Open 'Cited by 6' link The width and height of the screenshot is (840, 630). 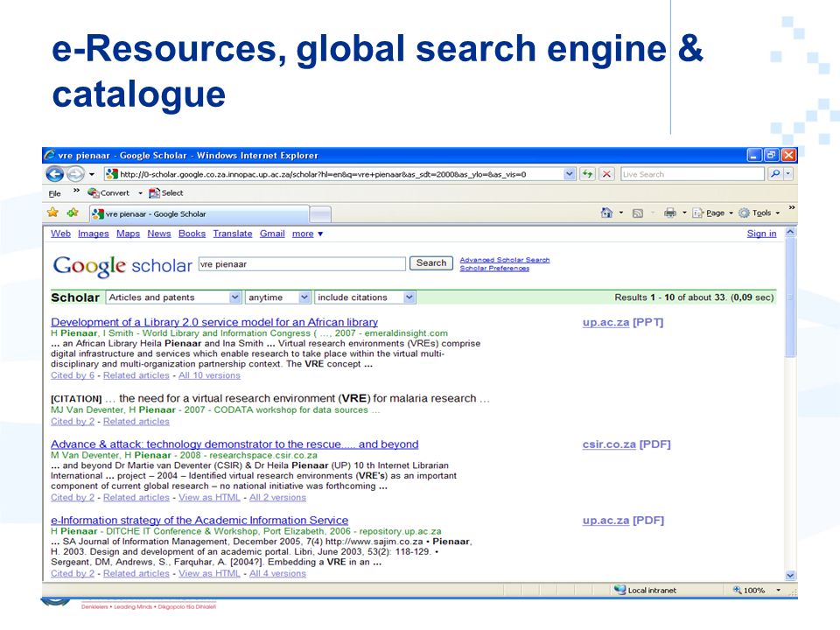[73, 375]
